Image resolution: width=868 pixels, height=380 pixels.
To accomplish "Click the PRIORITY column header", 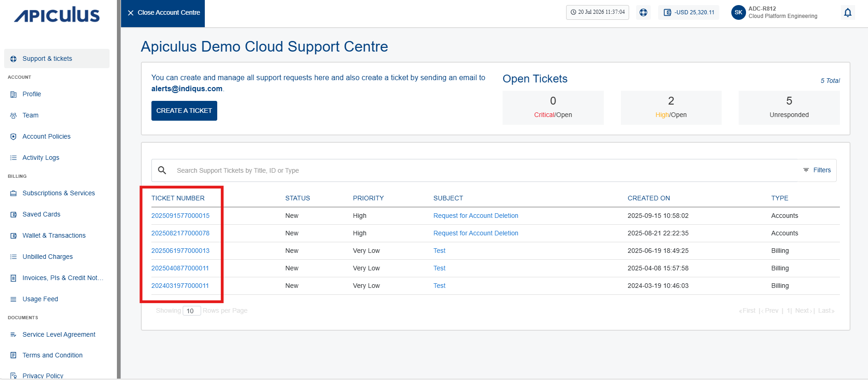I will pyautogui.click(x=368, y=199).
